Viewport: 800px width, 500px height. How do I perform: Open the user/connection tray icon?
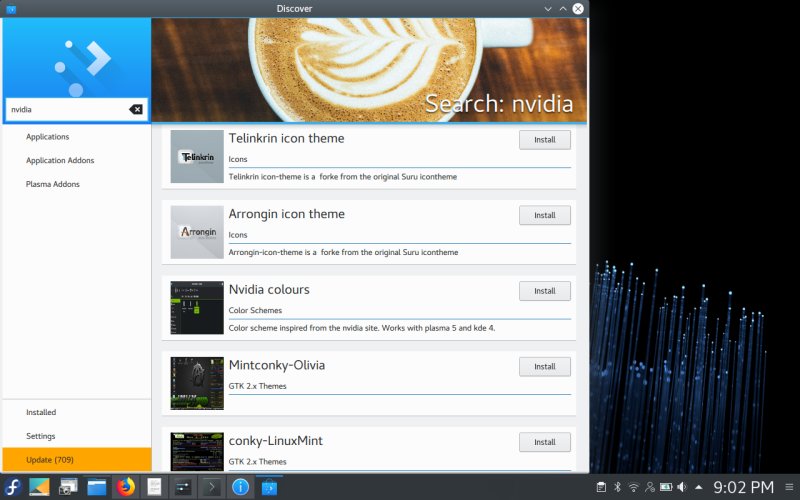(x=649, y=487)
